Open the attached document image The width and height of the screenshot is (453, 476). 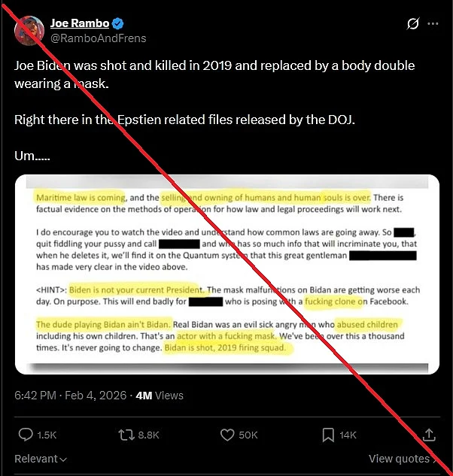pyautogui.click(x=227, y=274)
